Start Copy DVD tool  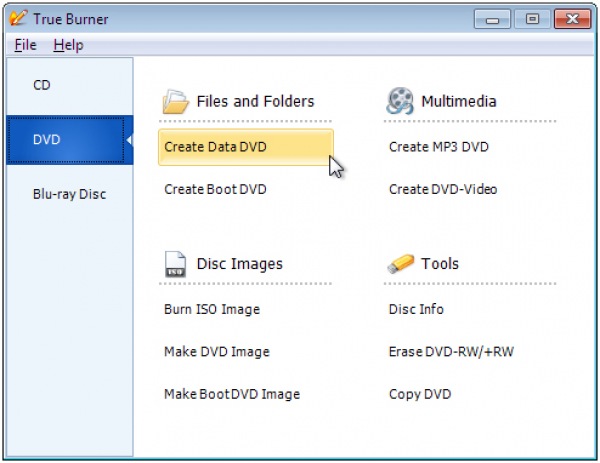[x=420, y=394]
